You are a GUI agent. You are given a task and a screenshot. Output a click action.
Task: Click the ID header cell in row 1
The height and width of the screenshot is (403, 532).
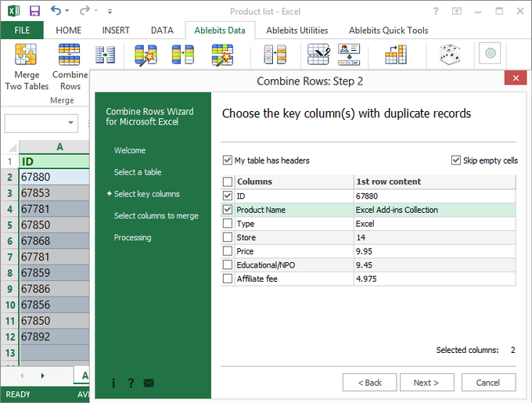click(54, 161)
